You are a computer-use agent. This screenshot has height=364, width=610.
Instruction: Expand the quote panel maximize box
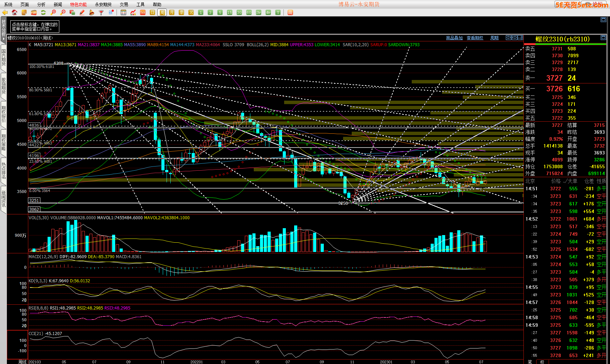[603, 38]
